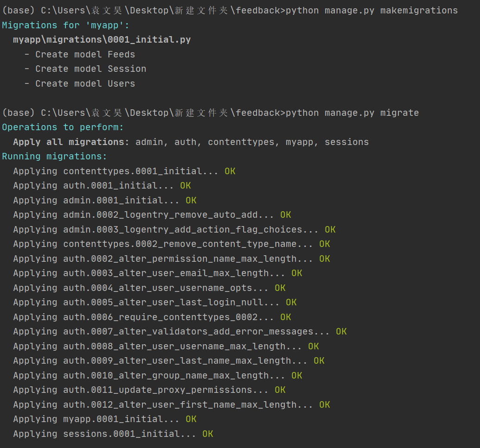Screen dimensions: 480x448
Task: Click the myapp\migrations\0001_initial.py file path
Action: 102,40
